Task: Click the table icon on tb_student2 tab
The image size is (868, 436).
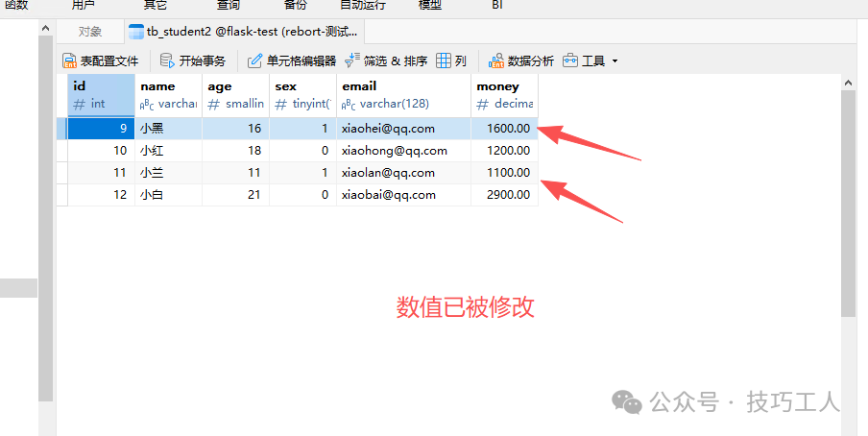Action: tap(136, 32)
